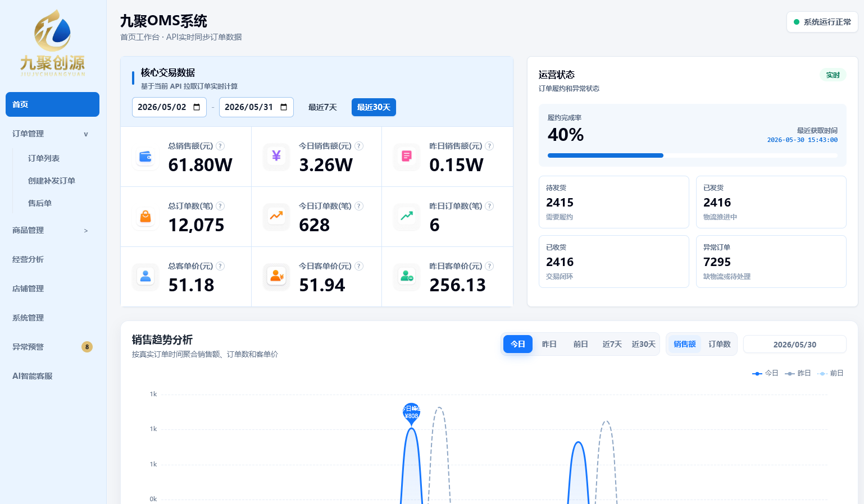Viewport: 864px width, 504px height.
Task: Open help tooltip for 总客单价(元)
Action: (x=220, y=266)
